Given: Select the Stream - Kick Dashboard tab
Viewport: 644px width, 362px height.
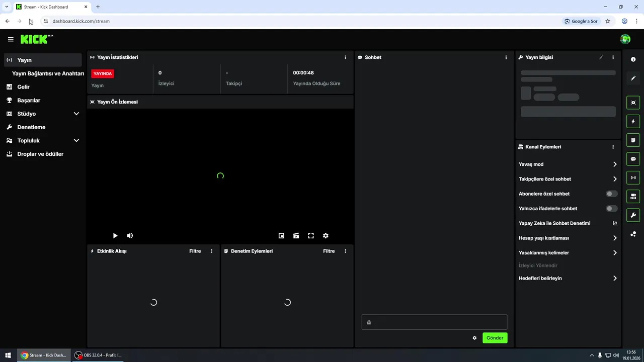Looking at the screenshot, I should (x=52, y=7).
